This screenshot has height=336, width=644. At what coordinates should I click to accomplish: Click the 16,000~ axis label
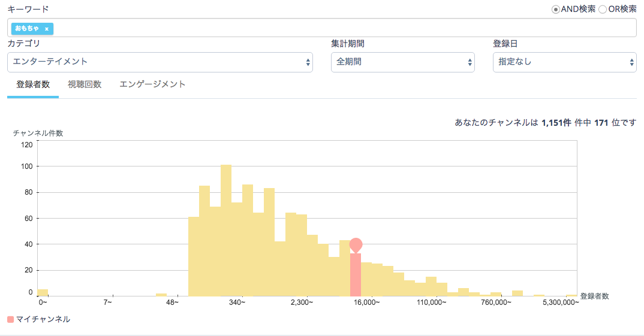tap(366, 303)
